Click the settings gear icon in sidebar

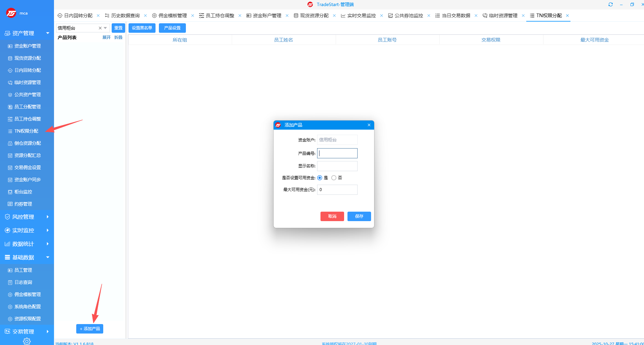pyautogui.click(x=27, y=341)
